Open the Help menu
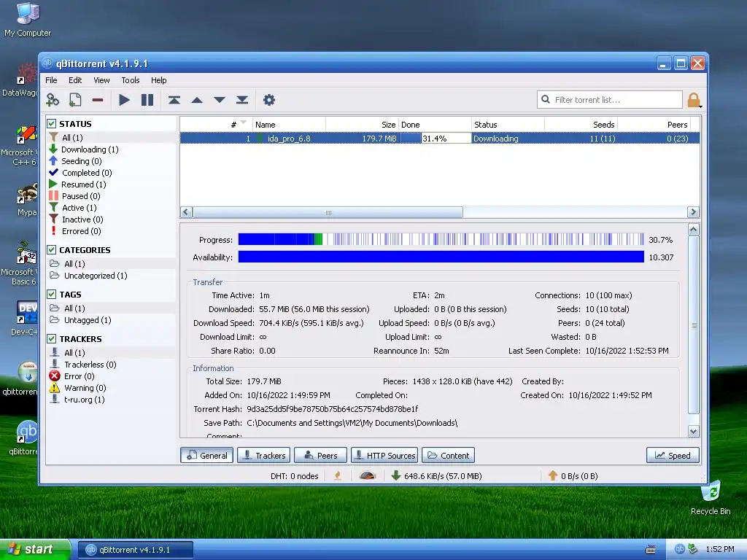Screen dimensions: 747x560 point(158,80)
